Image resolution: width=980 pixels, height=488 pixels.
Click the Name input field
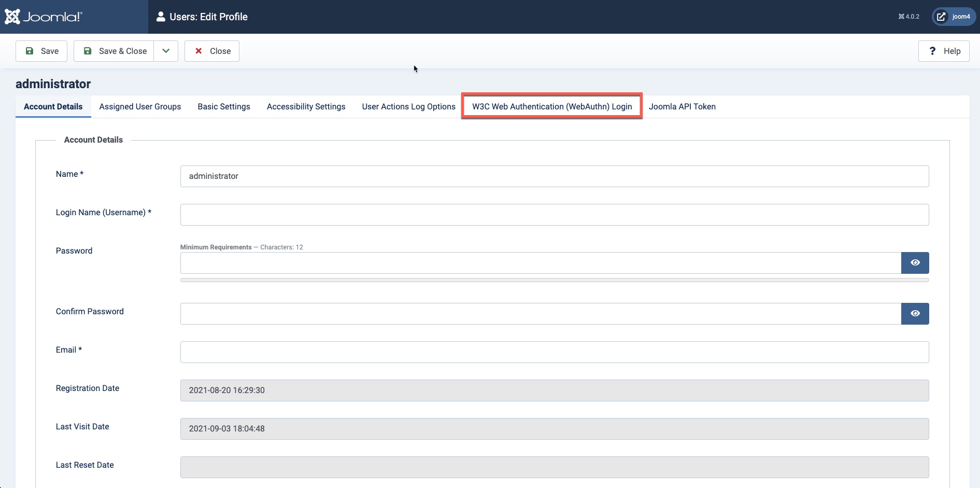(x=554, y=176)
